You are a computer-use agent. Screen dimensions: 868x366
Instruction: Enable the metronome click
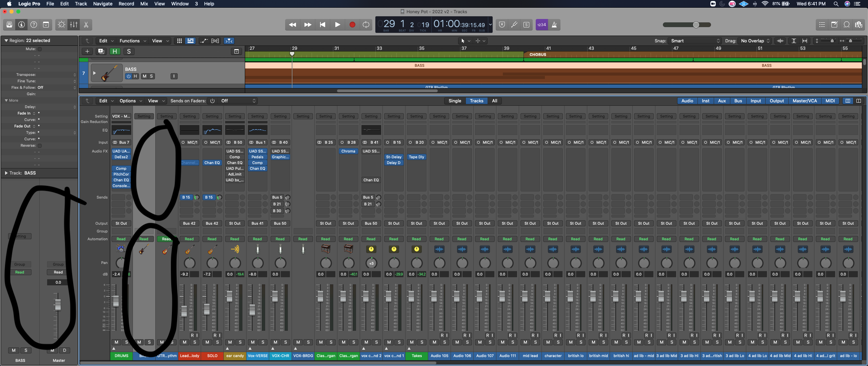click(554, 25)
